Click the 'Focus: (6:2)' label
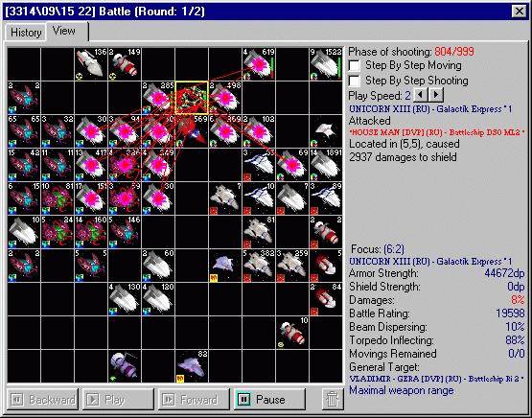Image resolution: width=532 pixels, height=418 pixels. point(378,249)
